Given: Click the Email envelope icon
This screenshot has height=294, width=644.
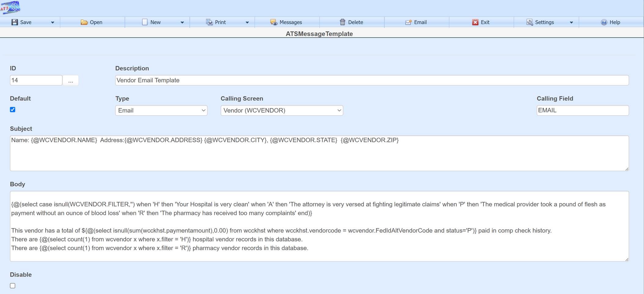Looking at the screenshot, I should click(408, 22).
